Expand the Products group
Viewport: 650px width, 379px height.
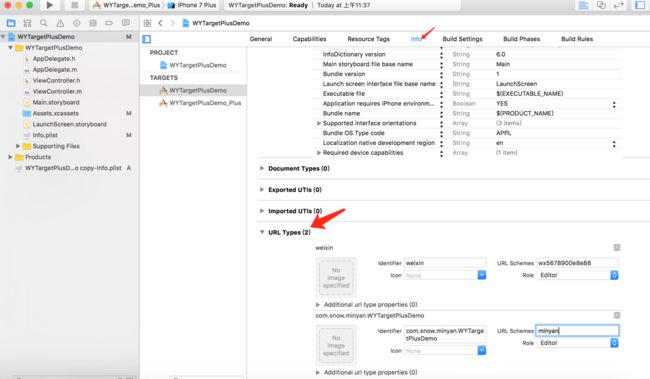[10, 157]
